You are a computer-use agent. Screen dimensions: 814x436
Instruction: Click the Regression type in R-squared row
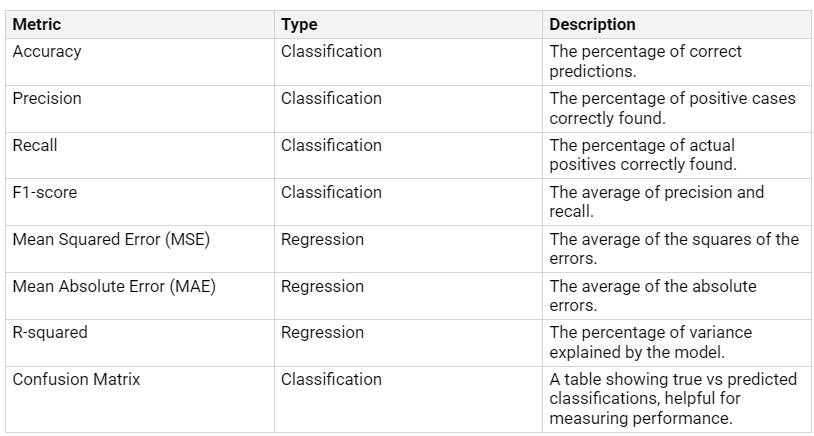tap(322, 332)
